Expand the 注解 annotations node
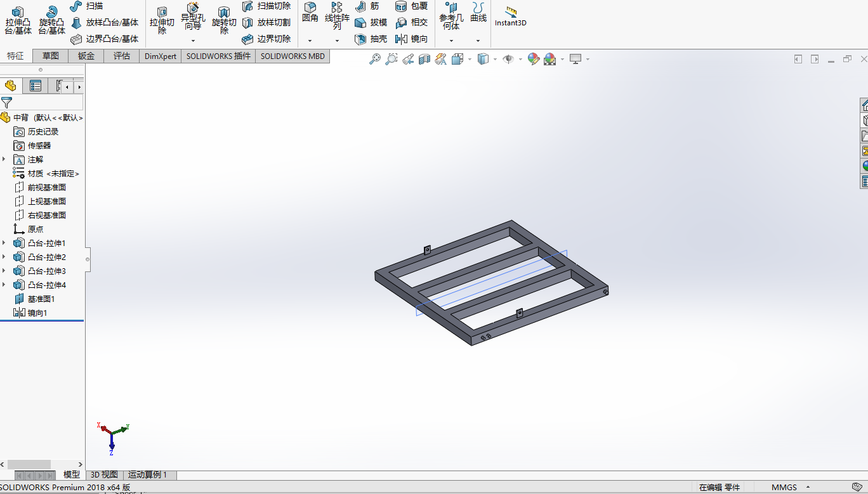 pos(4,159)
